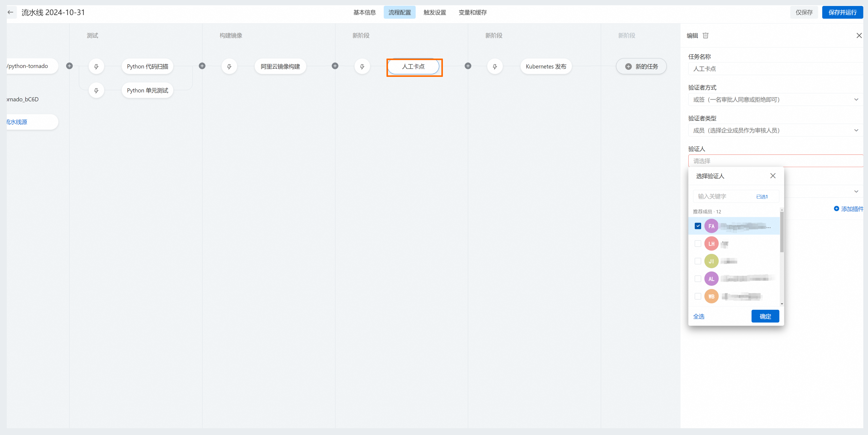Expand the collapsed section chevron below 验证人
This screenshot has height=435, width=868.
[856, 192]
